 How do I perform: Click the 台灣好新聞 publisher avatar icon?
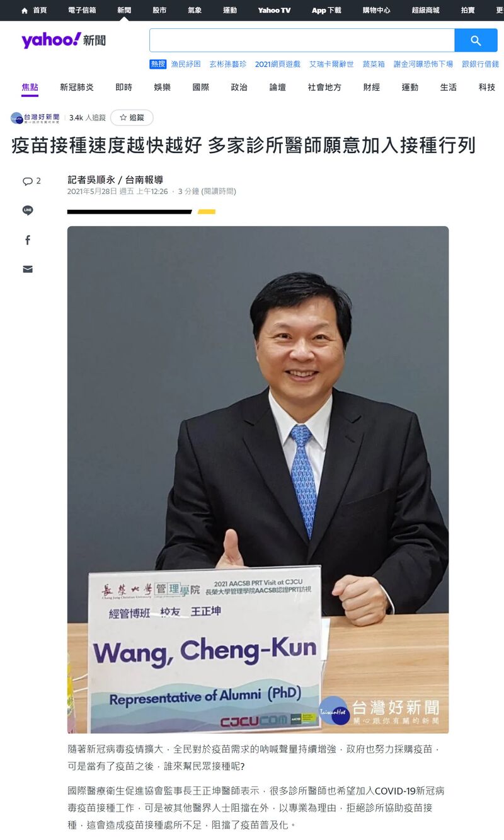coord(16,118)
